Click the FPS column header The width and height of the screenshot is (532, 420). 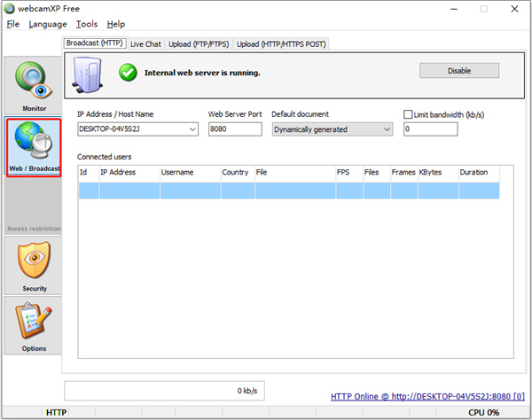pos(349,172)
